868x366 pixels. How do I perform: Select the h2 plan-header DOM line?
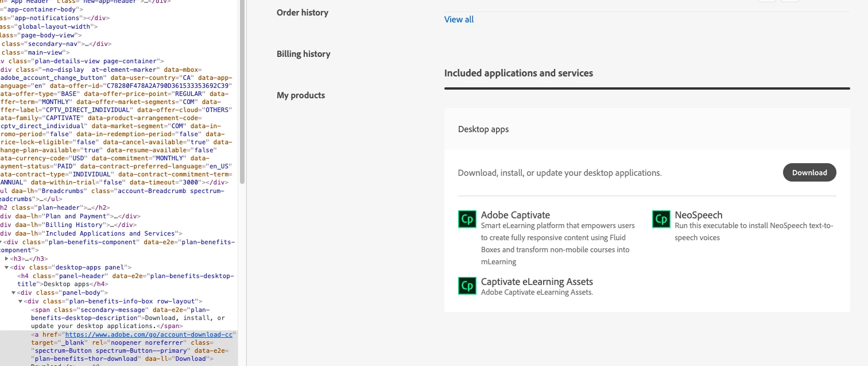click(x=55, y=207)
